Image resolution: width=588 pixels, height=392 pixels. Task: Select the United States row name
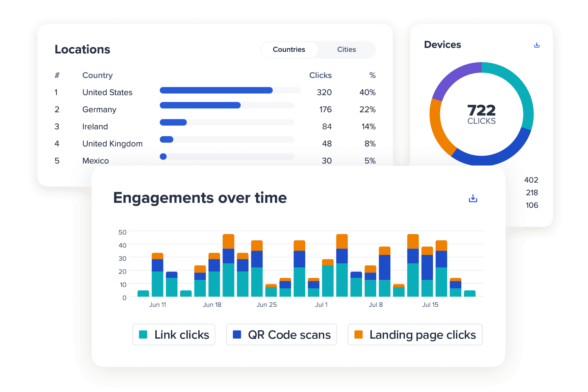pos(107,93)
